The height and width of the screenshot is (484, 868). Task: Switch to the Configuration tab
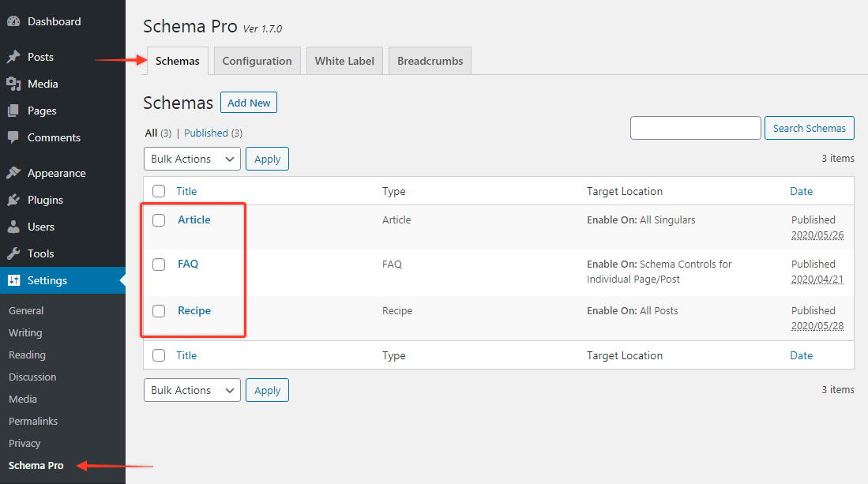pyautogui.click(x=257, y=60)
